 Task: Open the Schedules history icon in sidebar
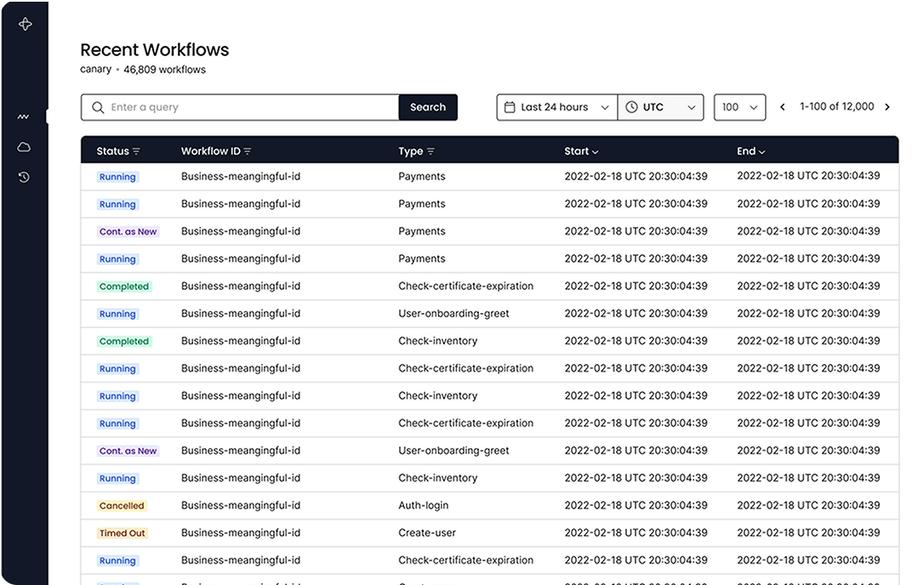tap(24, 177)
